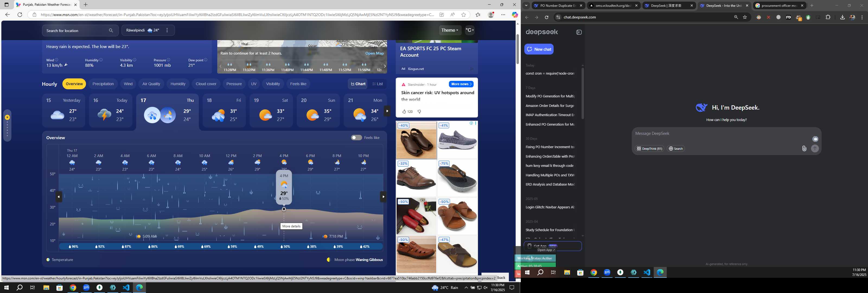Click Get App button in DeepSeek sidebar
868x293 pixels.
pos(553,246)
